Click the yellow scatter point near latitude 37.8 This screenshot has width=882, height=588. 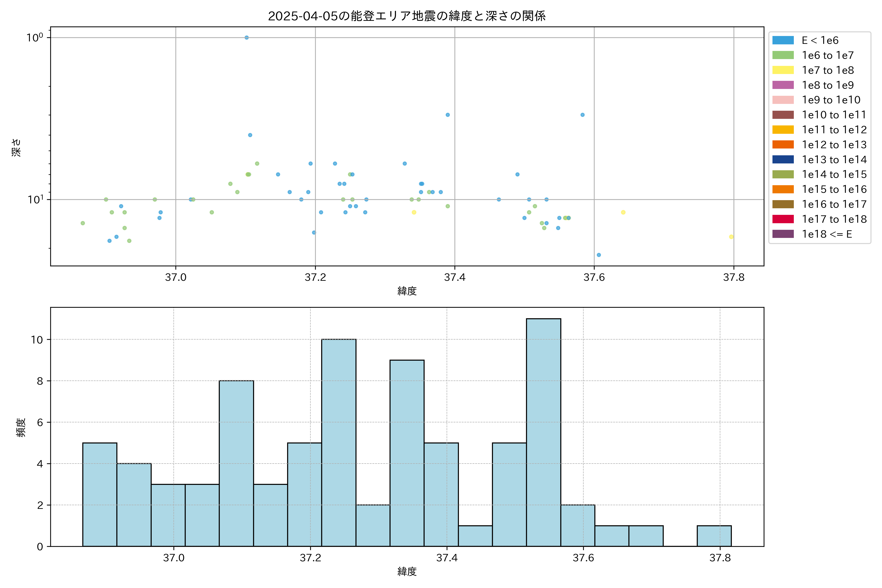pos(731,237)
